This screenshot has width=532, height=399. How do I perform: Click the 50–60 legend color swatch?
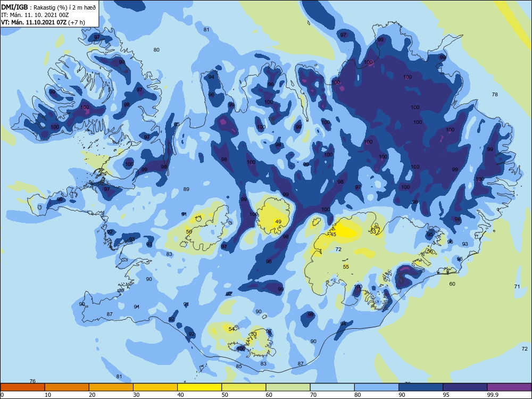244,387
